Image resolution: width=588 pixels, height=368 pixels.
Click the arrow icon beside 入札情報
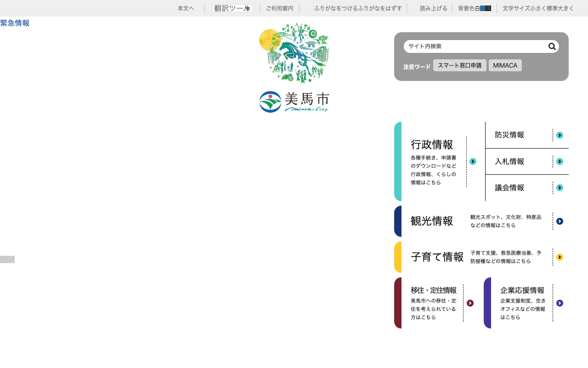point(560,161)
